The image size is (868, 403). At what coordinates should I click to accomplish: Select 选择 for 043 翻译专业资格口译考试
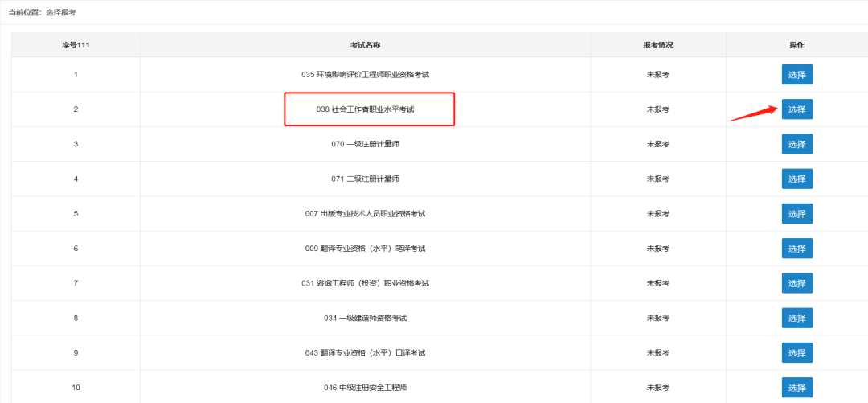click(797, 352)
